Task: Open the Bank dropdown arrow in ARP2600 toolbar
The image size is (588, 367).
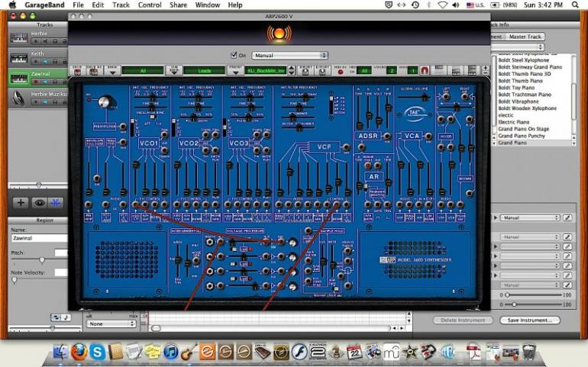Action: click(112, 70)
